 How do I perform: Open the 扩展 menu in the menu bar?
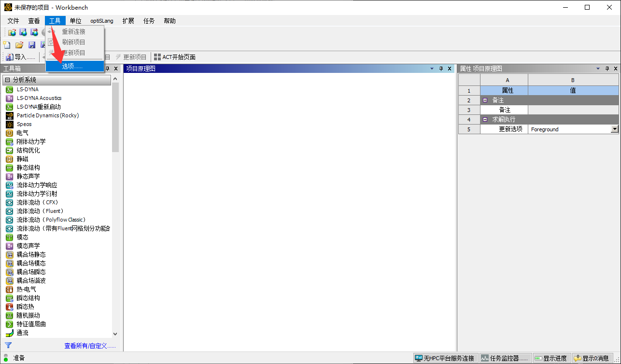tap(128, 21)
